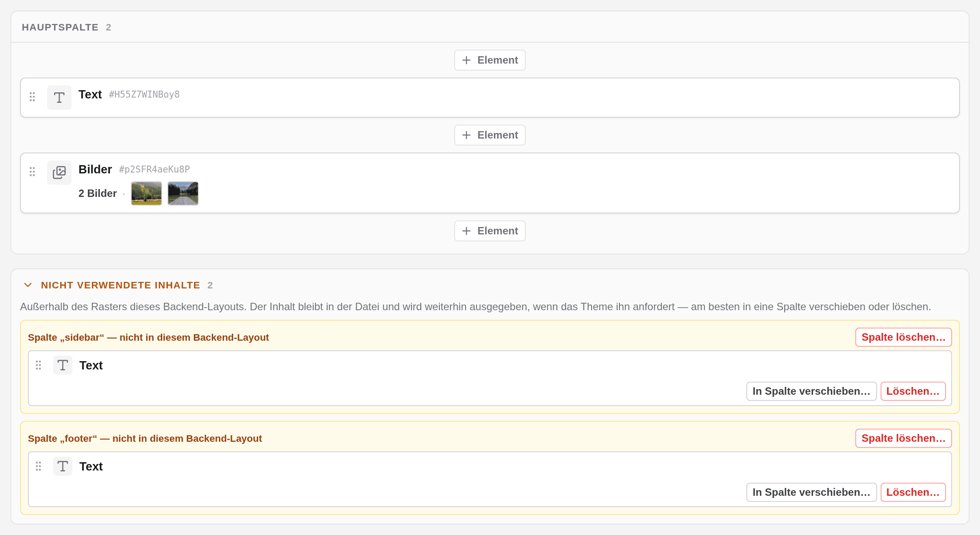The width and height of the screenshot is (980, 535).
Task: Click 'Spalte „sidebar" — nicht in diesem Backend-Layout'
Action: (148, 337)
